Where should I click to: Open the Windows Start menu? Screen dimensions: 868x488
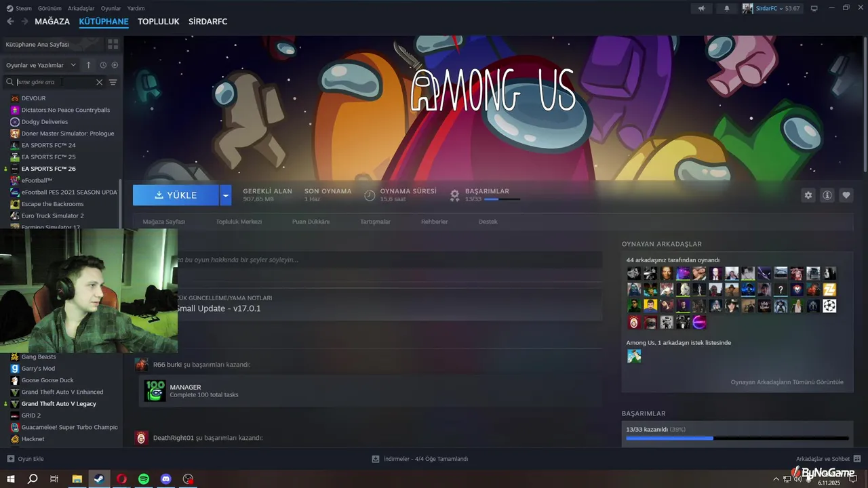11,479
